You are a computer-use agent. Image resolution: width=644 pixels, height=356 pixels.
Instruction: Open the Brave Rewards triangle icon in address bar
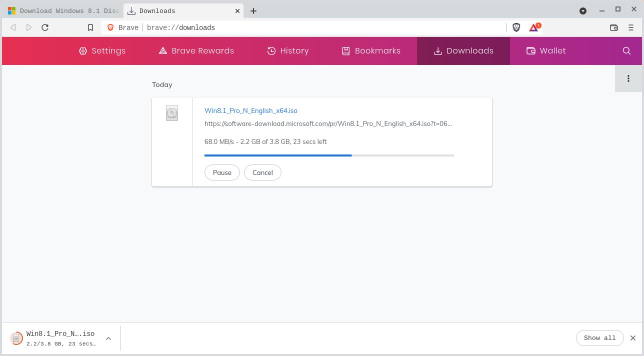pos(534,27)
